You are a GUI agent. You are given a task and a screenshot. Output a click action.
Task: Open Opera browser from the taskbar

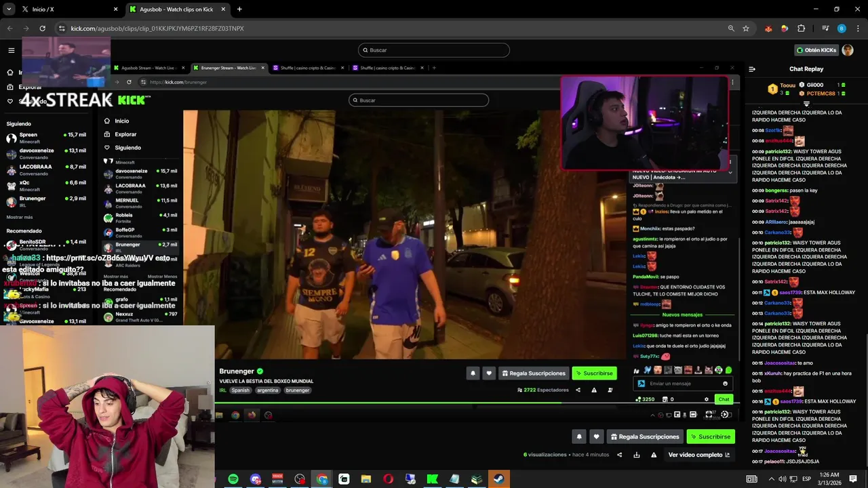click(x=388, y=479)
